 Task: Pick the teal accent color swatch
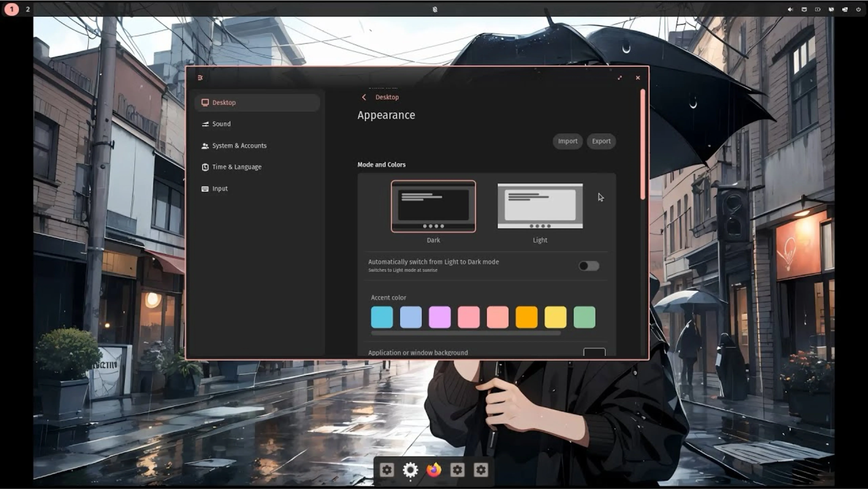382,317
